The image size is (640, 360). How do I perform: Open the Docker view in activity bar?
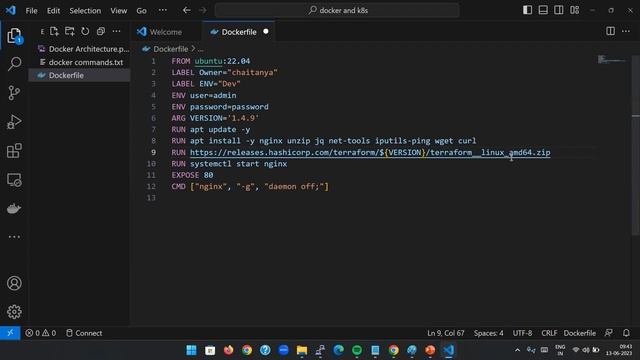(x=14, y=209)
